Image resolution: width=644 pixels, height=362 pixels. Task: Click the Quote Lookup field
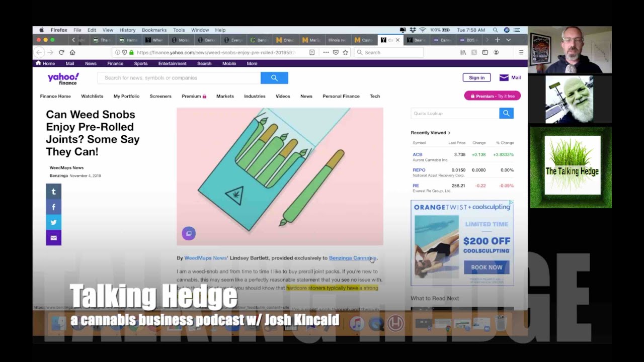click(455, 113)
